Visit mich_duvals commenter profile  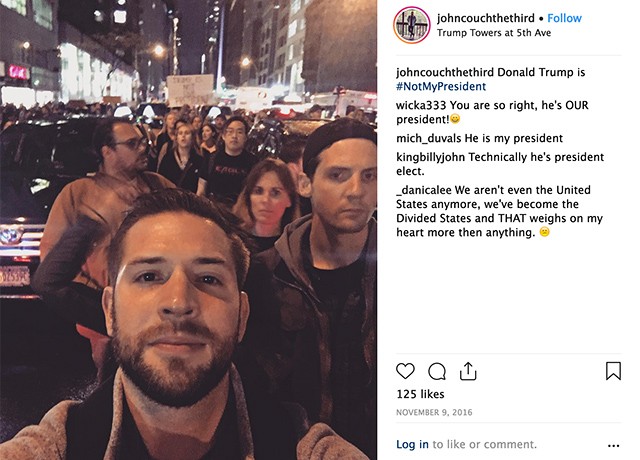coord(429,138)
